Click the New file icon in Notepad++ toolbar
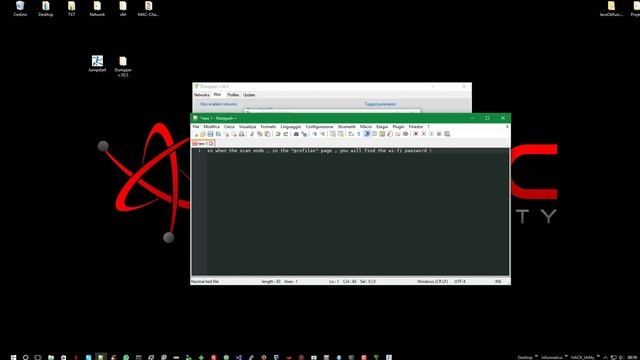The image size is (640, 360). pos(196,134)
